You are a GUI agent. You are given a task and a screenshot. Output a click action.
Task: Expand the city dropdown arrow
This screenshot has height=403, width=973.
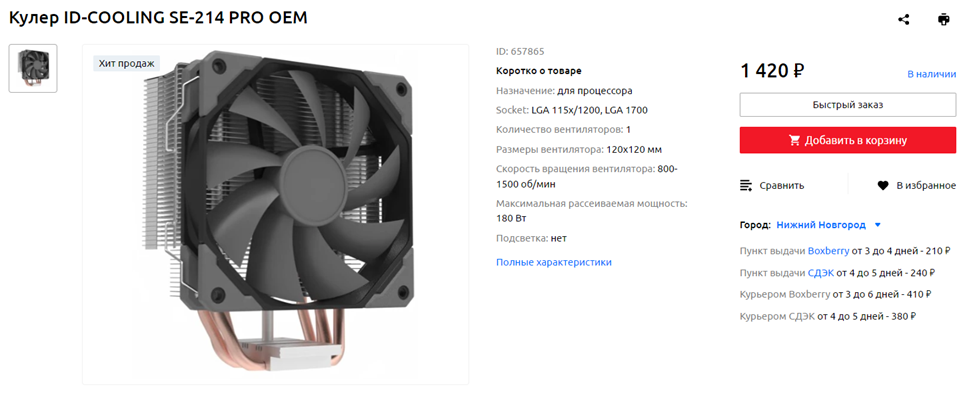coord(877,225)
